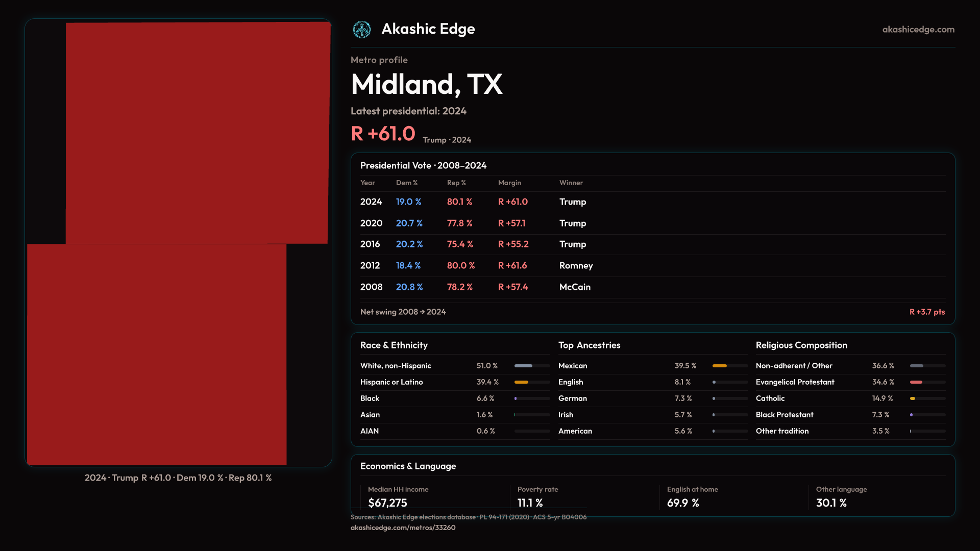
Task: Click the R +61.0 headline margin
Action: pos(383,134)
